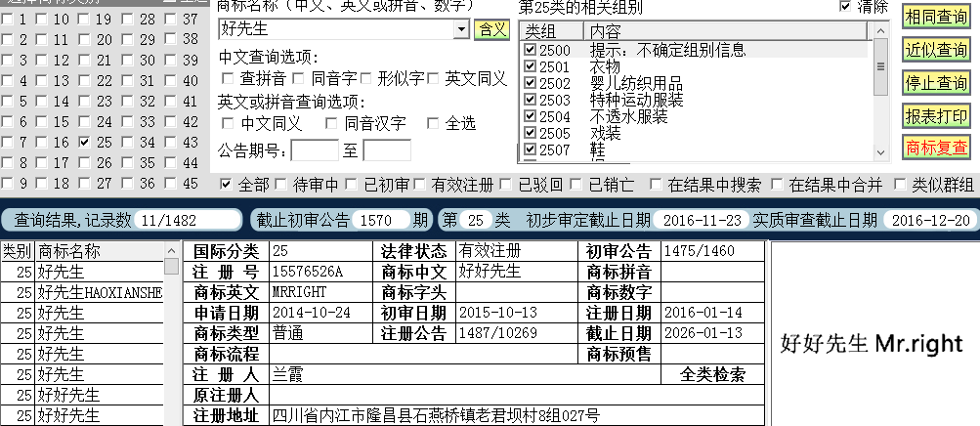Enable the 待审中 status filter
This screenshot has width=980, height=426.
pyautogui.click(x=281, y=185)
